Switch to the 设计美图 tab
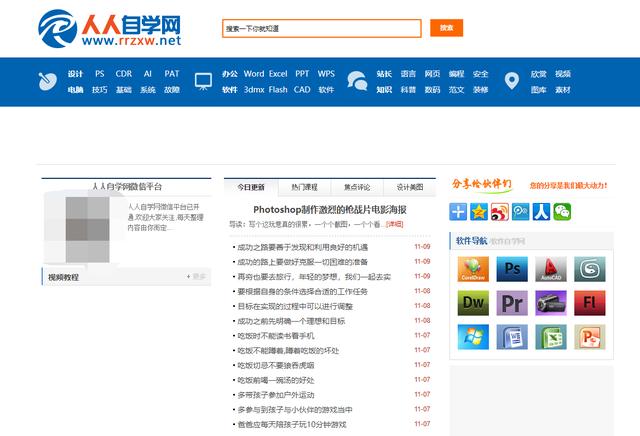640x436 pixels. click(x=410, y=187)
